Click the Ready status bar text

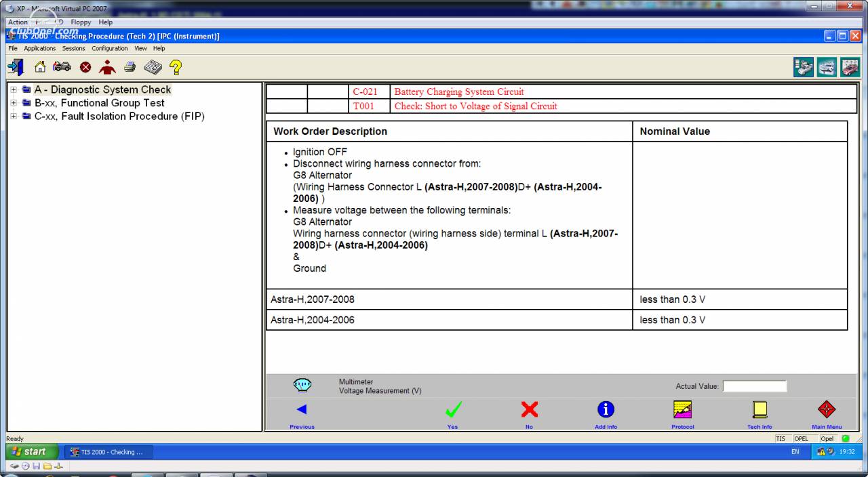click(15, 439)
